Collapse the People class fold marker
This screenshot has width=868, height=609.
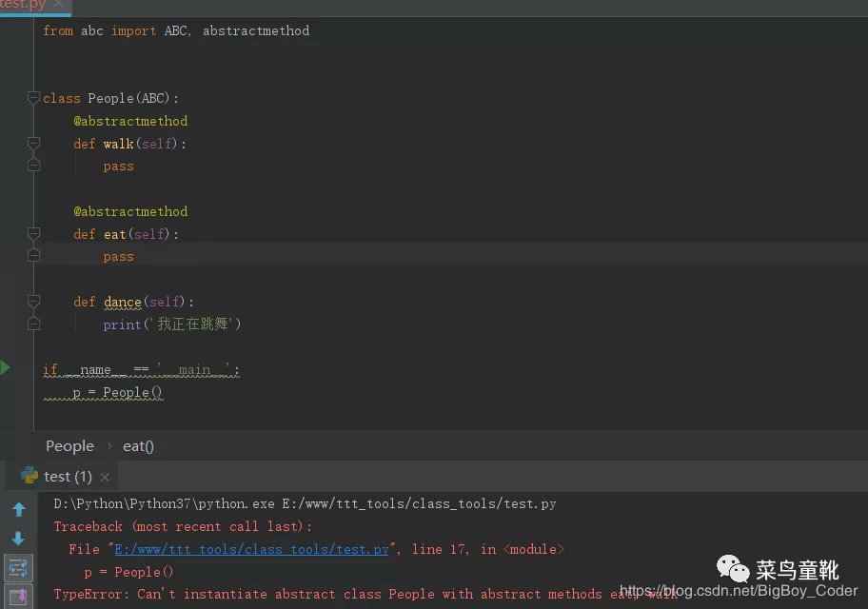point(34,98)
